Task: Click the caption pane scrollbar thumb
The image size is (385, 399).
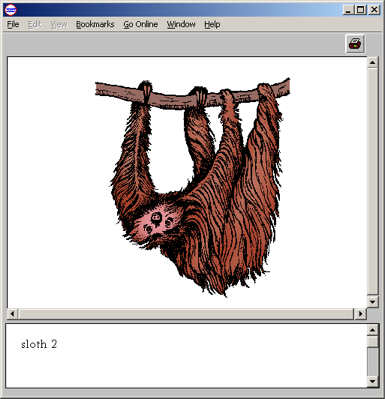Action: tap(373, 342)
